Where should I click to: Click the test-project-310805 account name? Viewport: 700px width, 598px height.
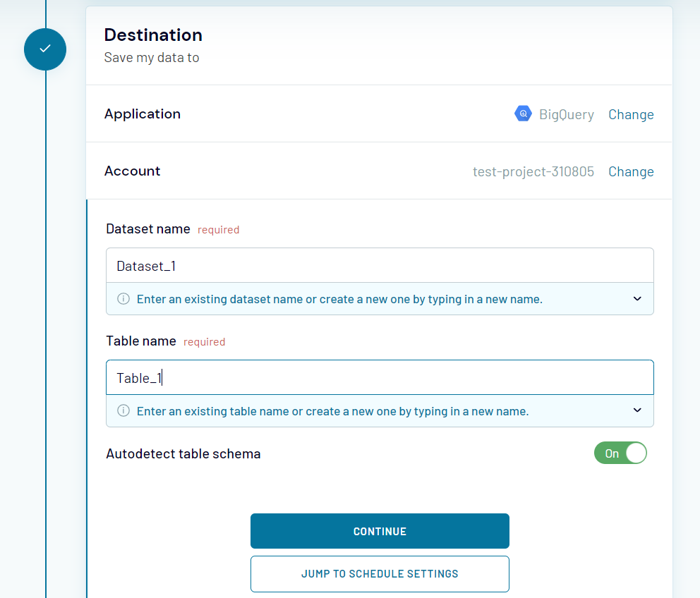(533, 171)
